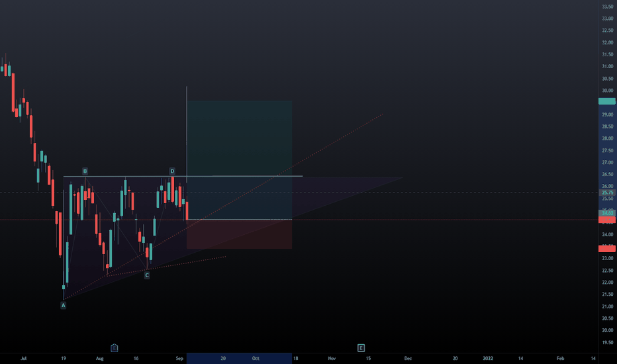Image resolution: width=617 pixels, height=364 pixels.
Task: Select the red stop-loss zone of the long position
Action: 239,234
